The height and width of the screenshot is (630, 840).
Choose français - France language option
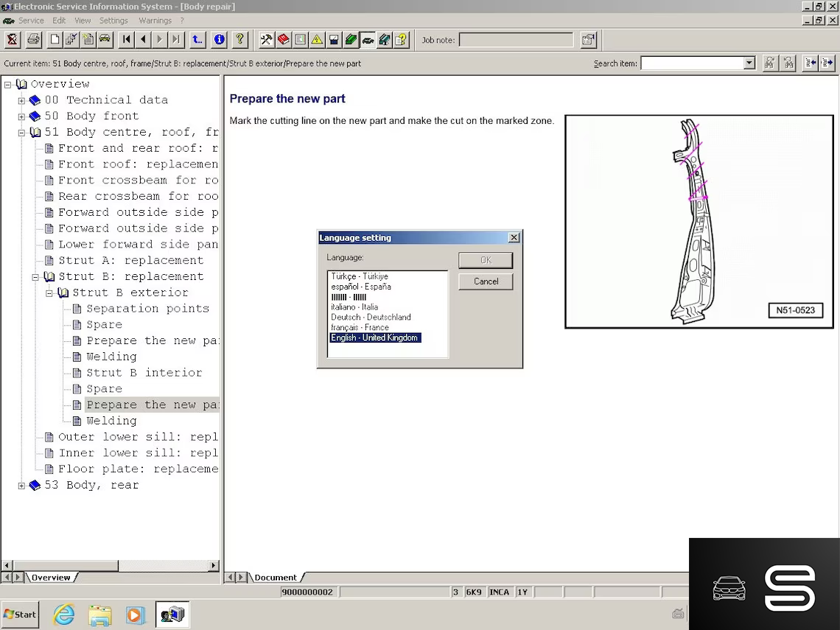[x=360, y=328]
